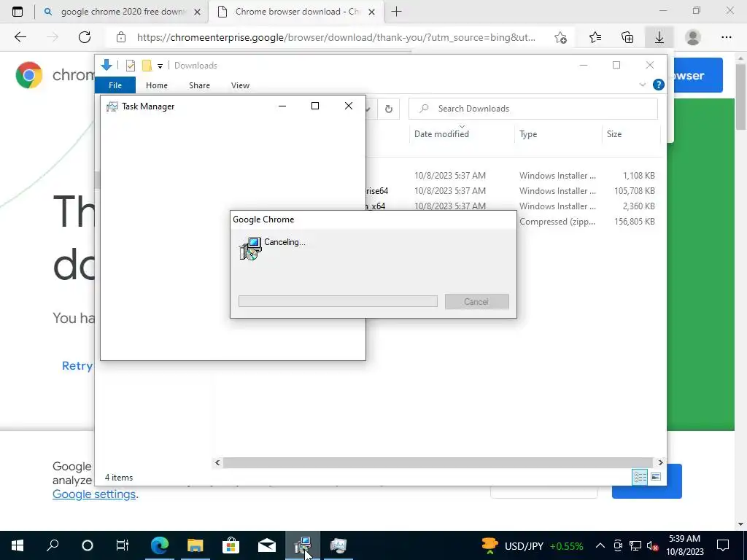Open notifications action center

point(723,545)
